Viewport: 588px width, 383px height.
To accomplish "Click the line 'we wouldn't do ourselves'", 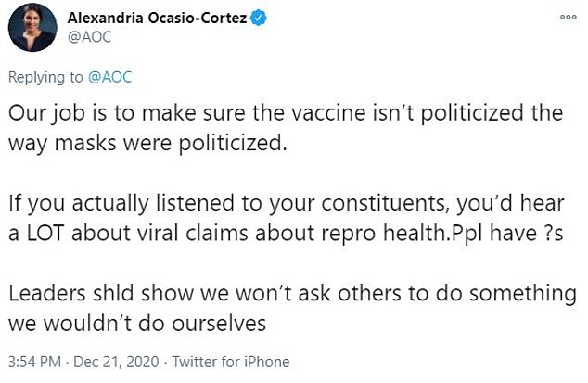I will click(137, 324).
